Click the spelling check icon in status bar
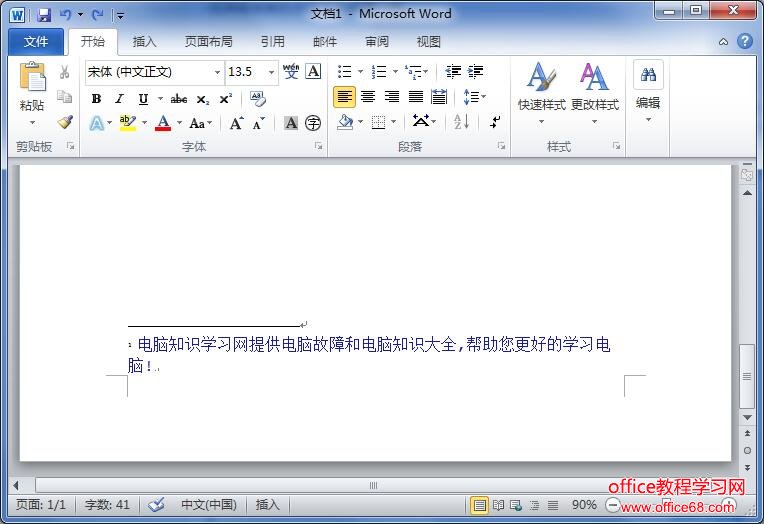 pyautogui.click(x=157, y=505)
